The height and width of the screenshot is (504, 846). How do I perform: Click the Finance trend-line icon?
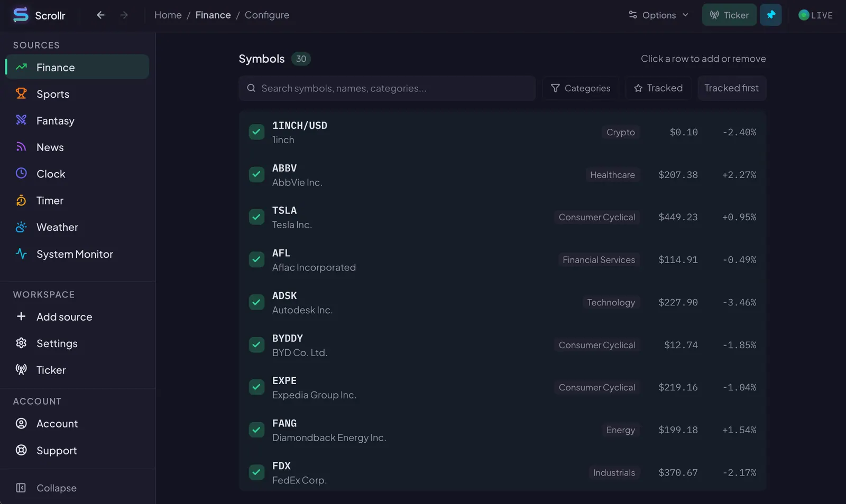(21, 67)
